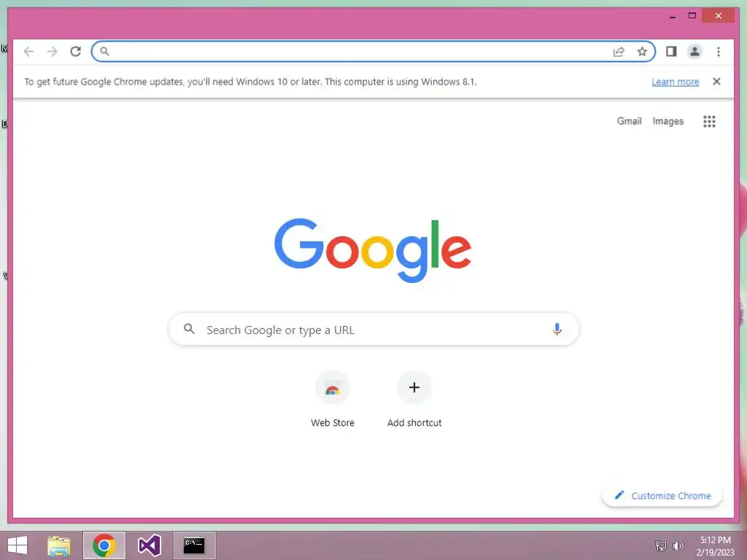The width and height of the screenshot is (747, 560).
Task: Close the Chrome window
Action: (719, 16)
